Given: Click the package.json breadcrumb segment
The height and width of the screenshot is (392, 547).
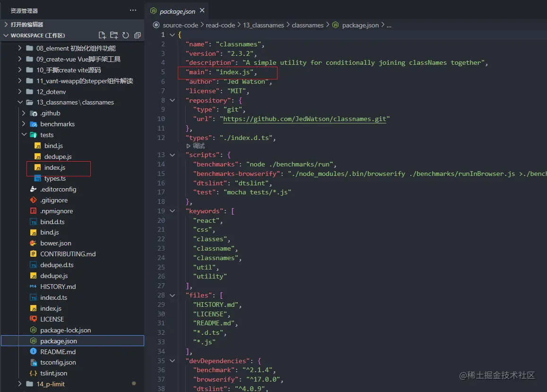Looking at the screenshot, I should click(x=360, y=25).
